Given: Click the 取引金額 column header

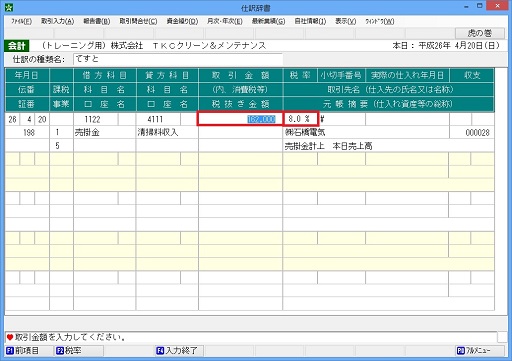Looking at the screenshot, I should (x=240, y=75).
